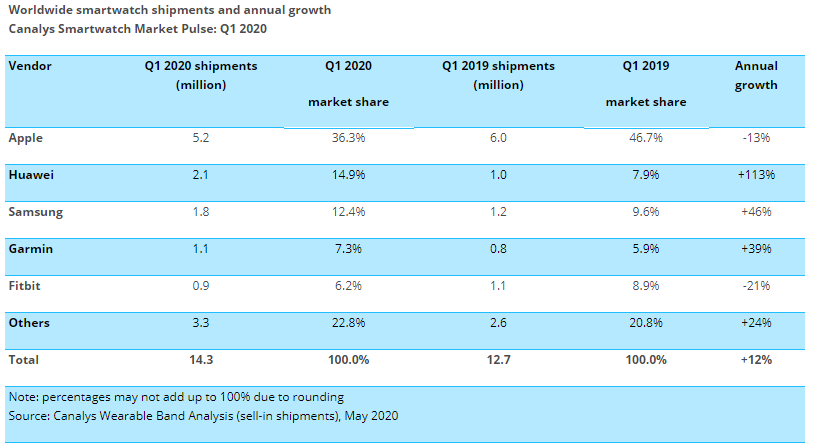Click the Canalys Smartwatch Market Pulse subtitle
Viewport: 814px width, 444px height.
click(x=137, y=28)
